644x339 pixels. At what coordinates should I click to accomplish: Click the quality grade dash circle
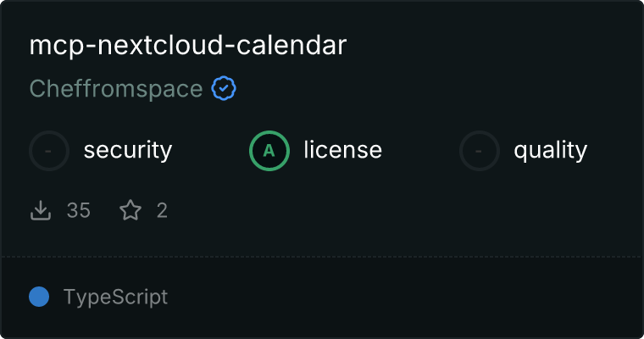tap(480, 151)
